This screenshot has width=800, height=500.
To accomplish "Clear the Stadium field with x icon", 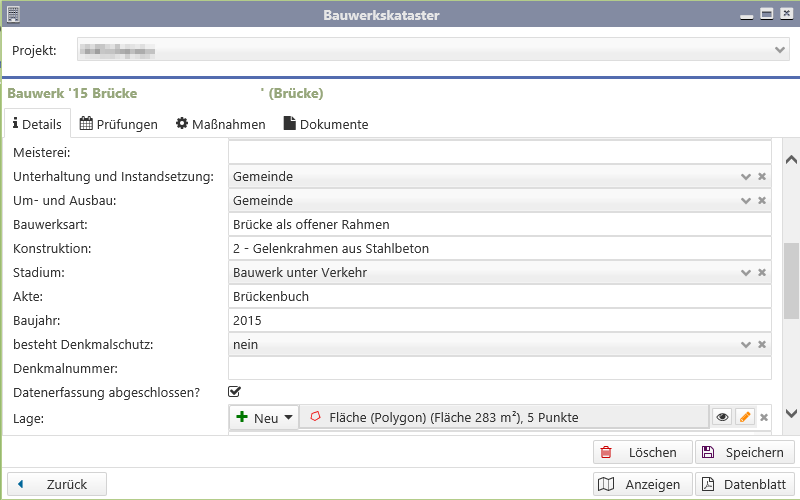I will (762, 272).
